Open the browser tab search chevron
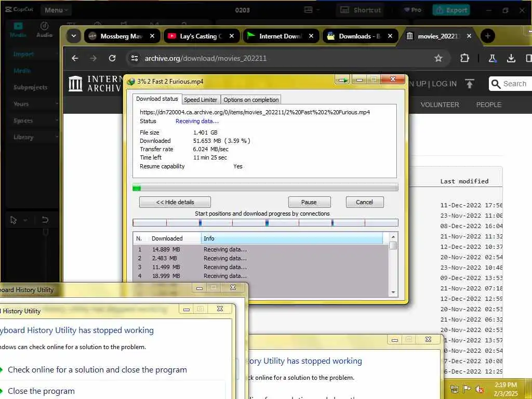 pyautogui.click(x=73, y=36)
